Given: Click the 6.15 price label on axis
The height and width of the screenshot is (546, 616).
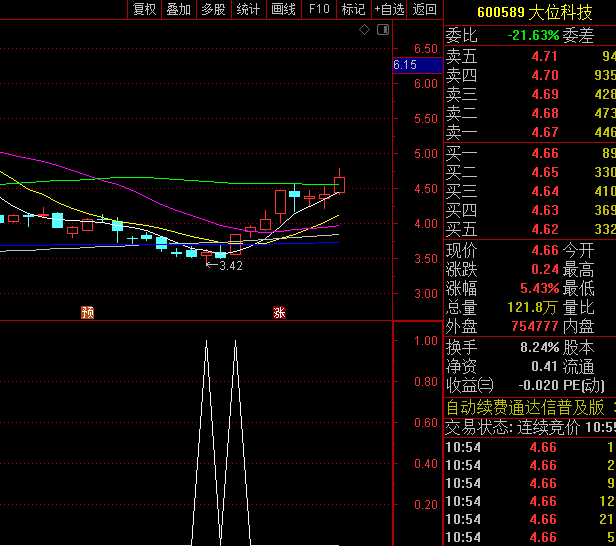Looking at the screenshot, I should 405,65.
